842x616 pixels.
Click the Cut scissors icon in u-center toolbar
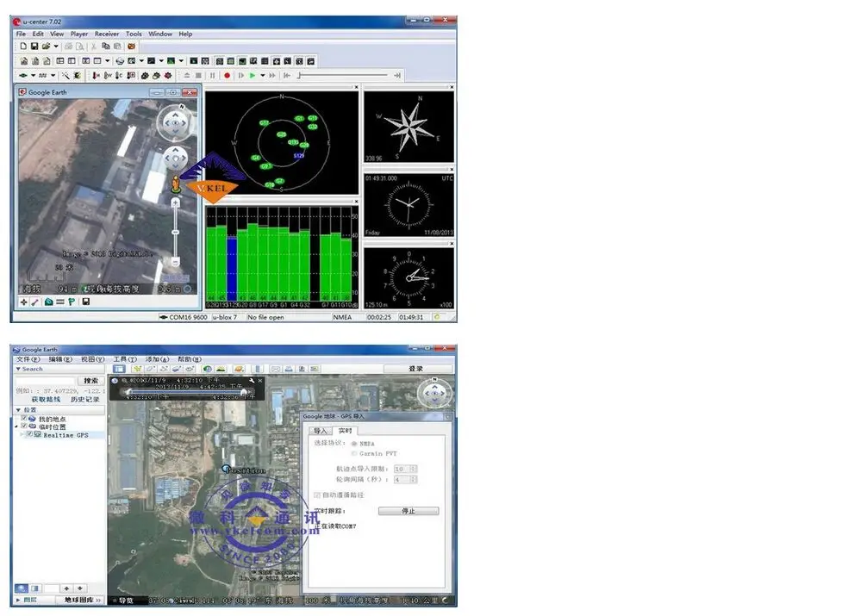tap(95, 47)
